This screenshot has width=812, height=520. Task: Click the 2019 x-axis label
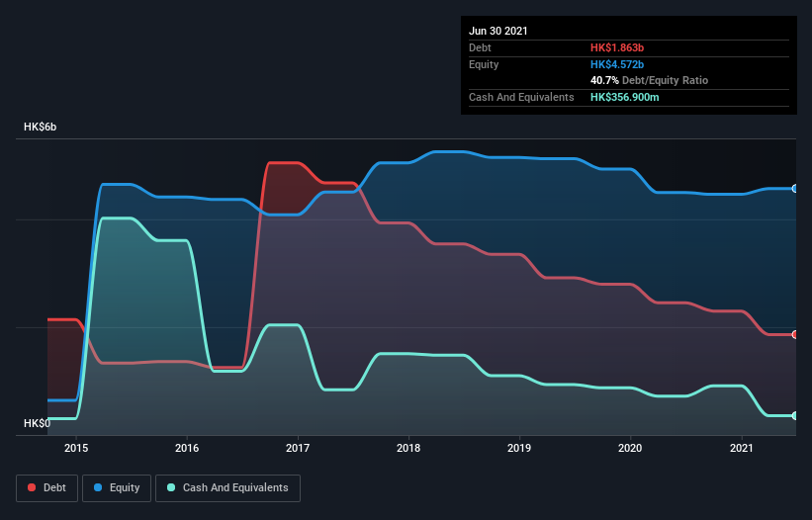[519, 448]
